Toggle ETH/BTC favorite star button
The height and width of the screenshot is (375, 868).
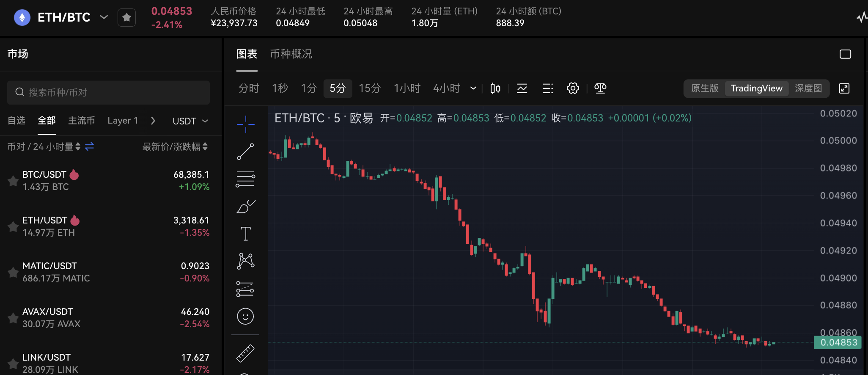click(126, 17)
